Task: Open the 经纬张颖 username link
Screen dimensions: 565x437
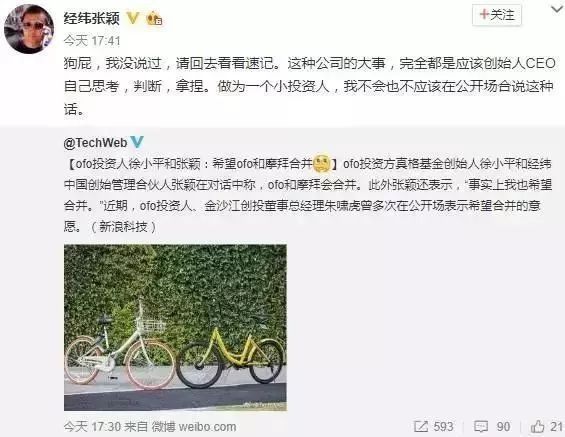Action: [92, 18]
